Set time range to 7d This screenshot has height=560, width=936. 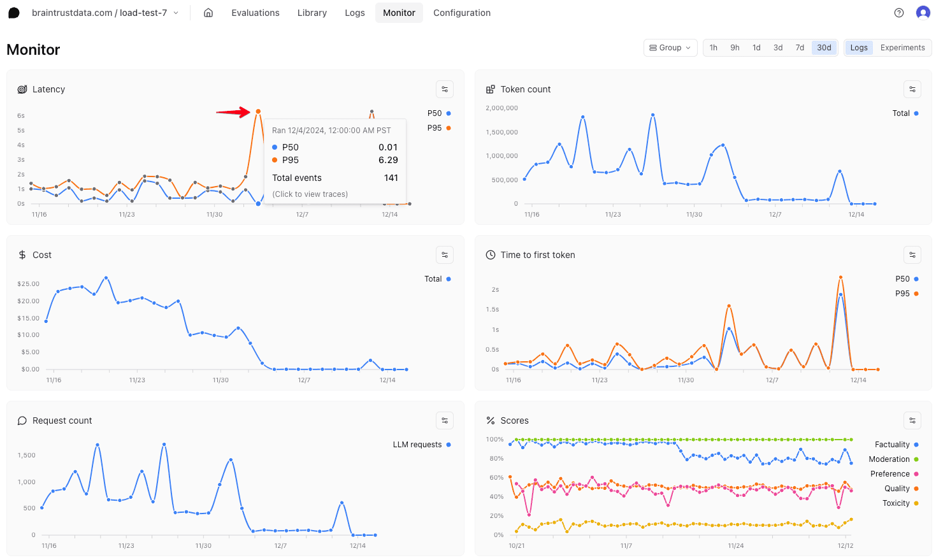click(x=800, y=48)
